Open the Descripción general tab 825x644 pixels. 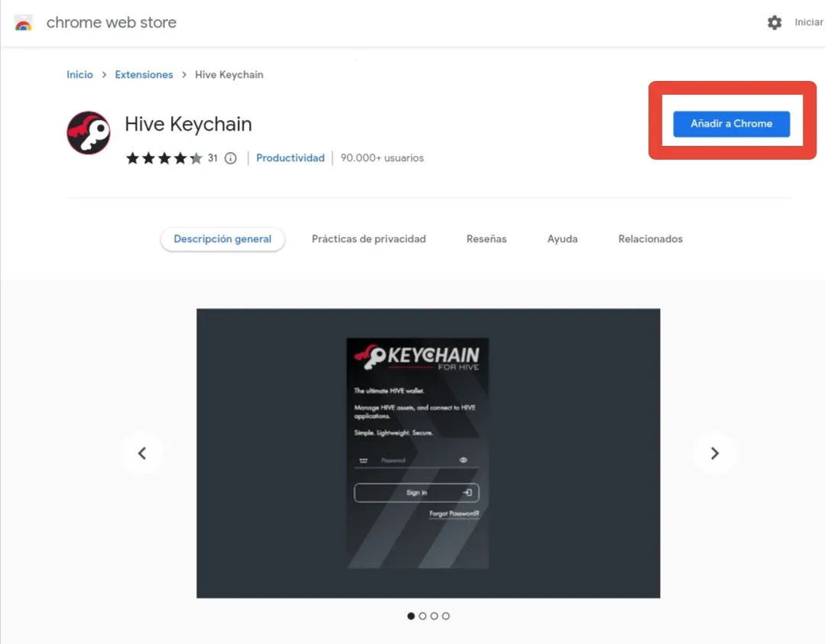point(222,239)
